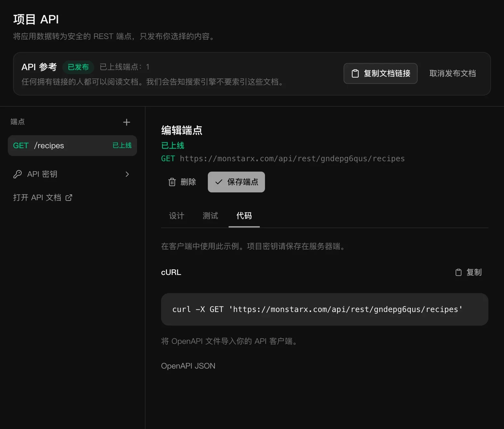504x429 pixels.
Task: Click external link icon next to 打开 API 文档
Action: pos(69,198)
